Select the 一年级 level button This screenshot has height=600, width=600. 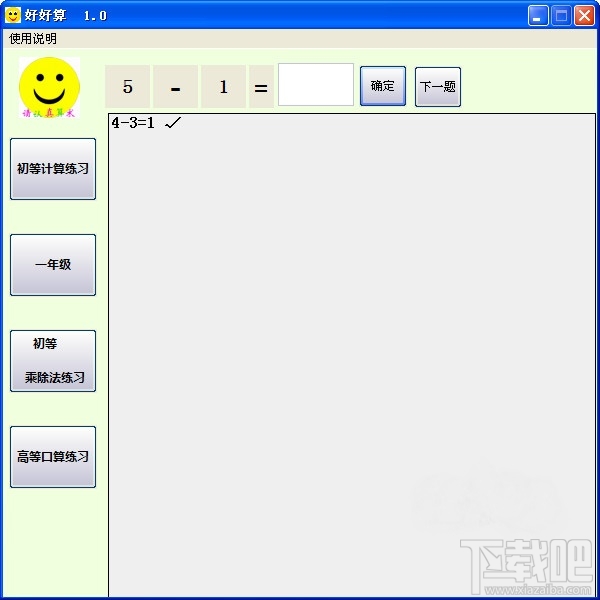53,265
